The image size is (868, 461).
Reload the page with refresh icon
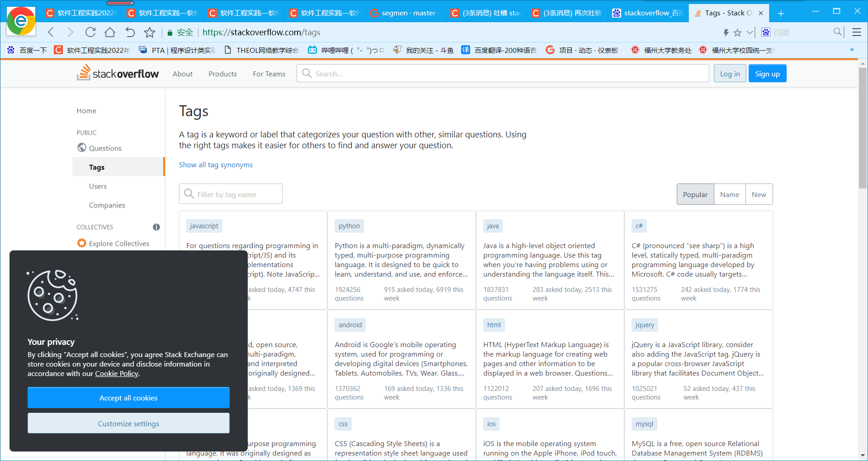point(90,32)
